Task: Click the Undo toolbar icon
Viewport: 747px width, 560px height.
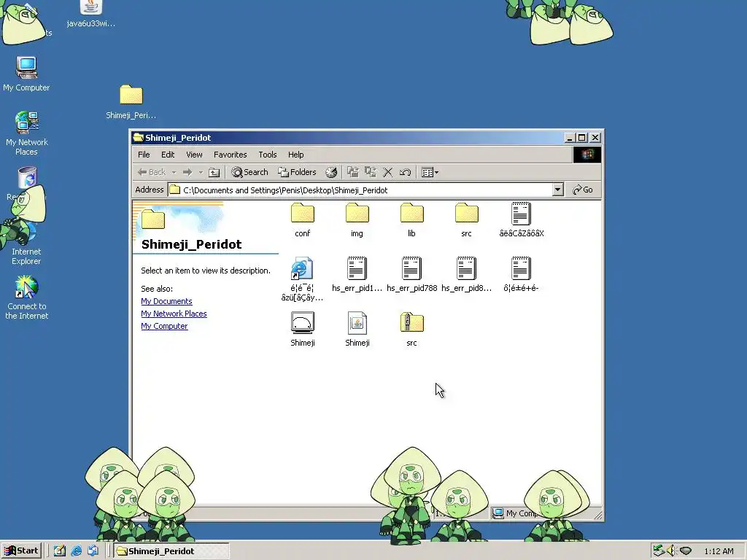Action: (406, 172)
